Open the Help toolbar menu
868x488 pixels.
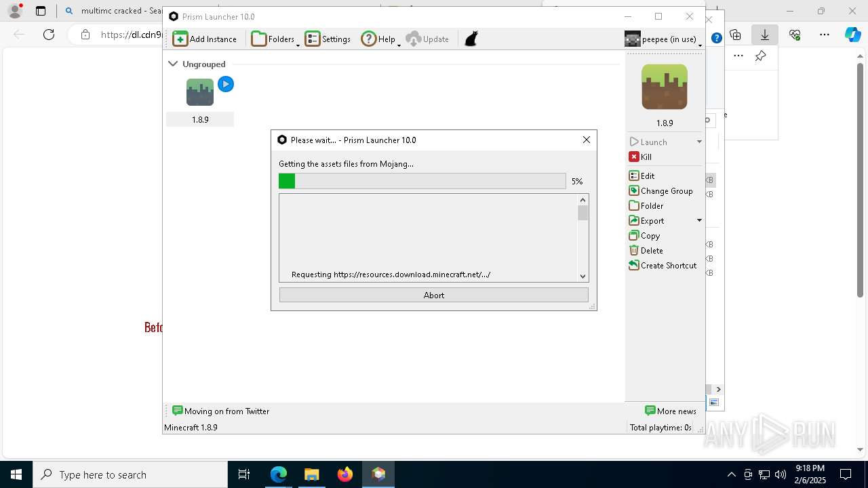tap(380, 39)
